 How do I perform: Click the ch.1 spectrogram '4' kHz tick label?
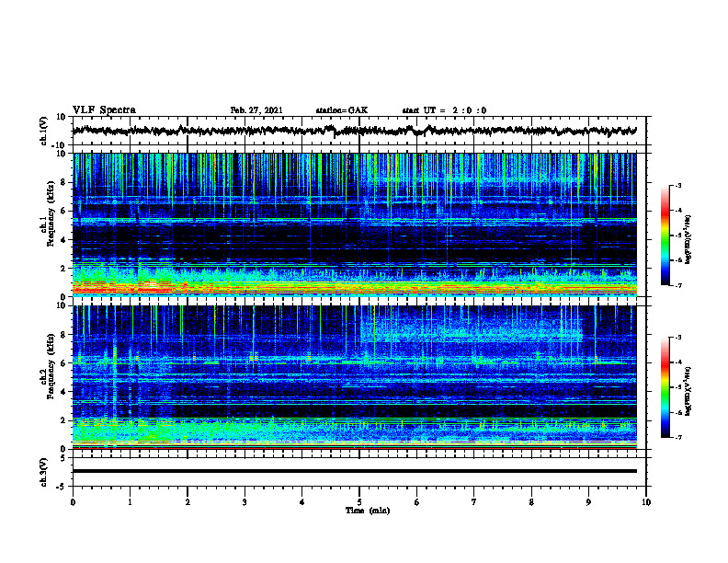[64, 240]
